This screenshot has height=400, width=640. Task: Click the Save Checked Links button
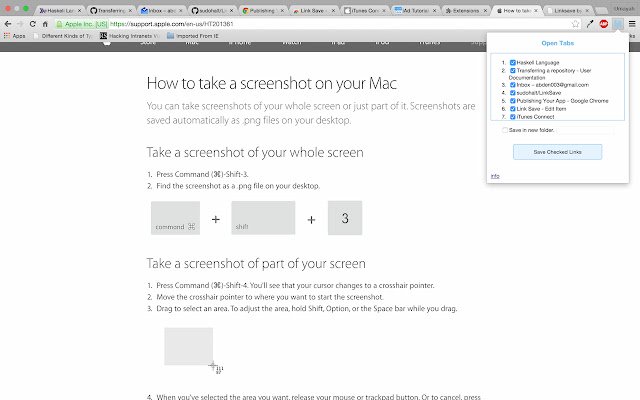[x=557, y=152]
